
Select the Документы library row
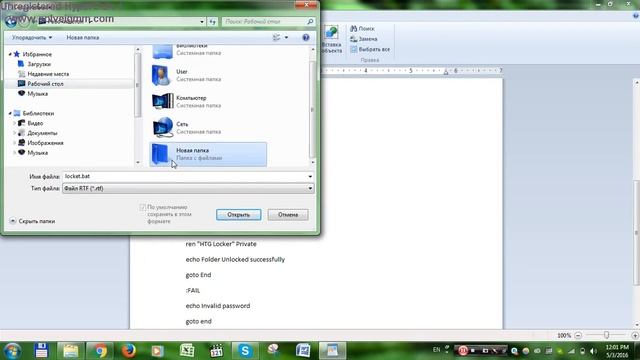42,133
